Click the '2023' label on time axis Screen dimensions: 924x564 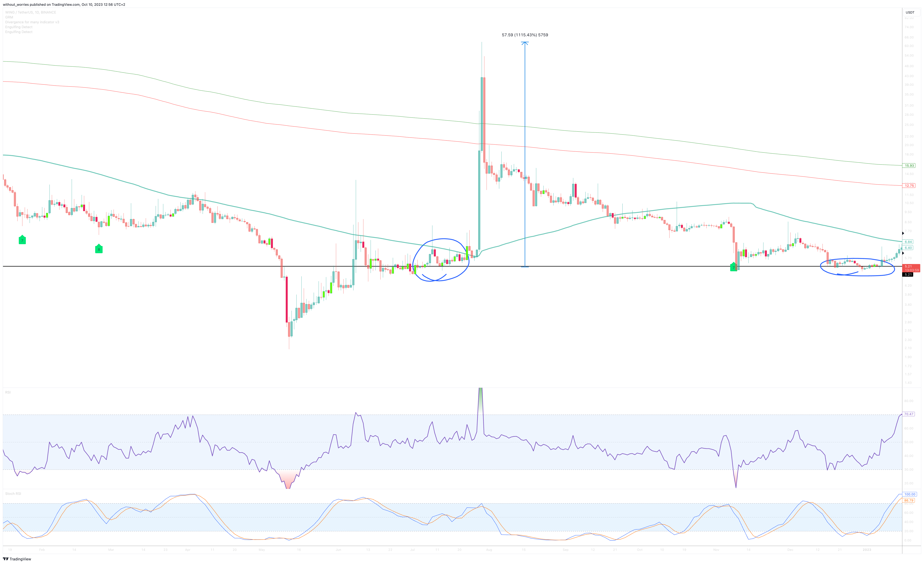867,550
